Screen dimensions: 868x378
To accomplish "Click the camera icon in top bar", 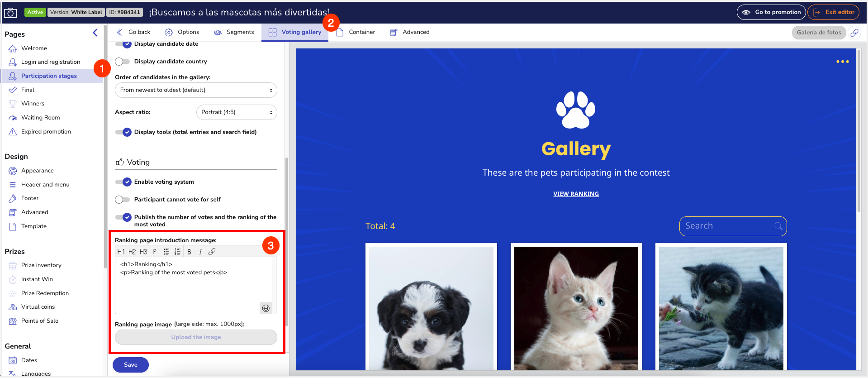I will (10, 13).
